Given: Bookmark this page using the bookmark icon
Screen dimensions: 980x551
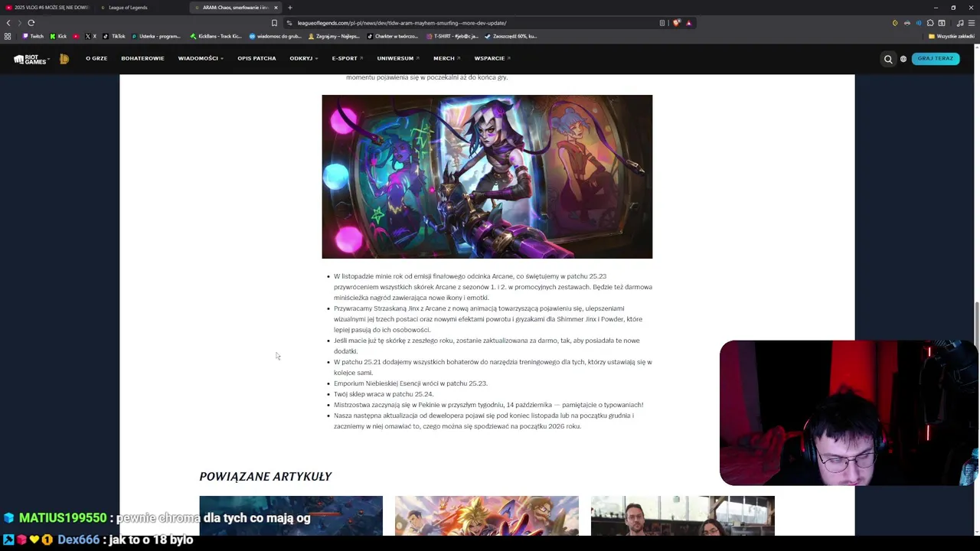Looking at the screenshot, I should [x=274, y=23].
